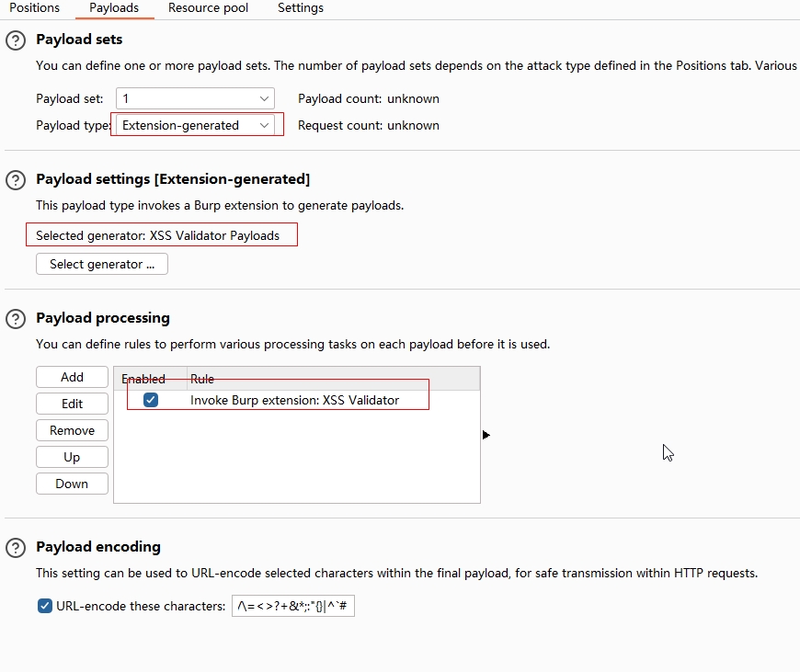This screenshot has height=672, width=800.
Task: Remove the selected processing rule
Action: pyautogui.click(x=72, y=430)
